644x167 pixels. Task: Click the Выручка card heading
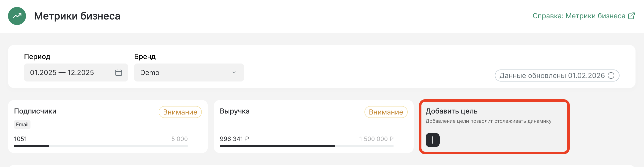(x=235, y=111)
